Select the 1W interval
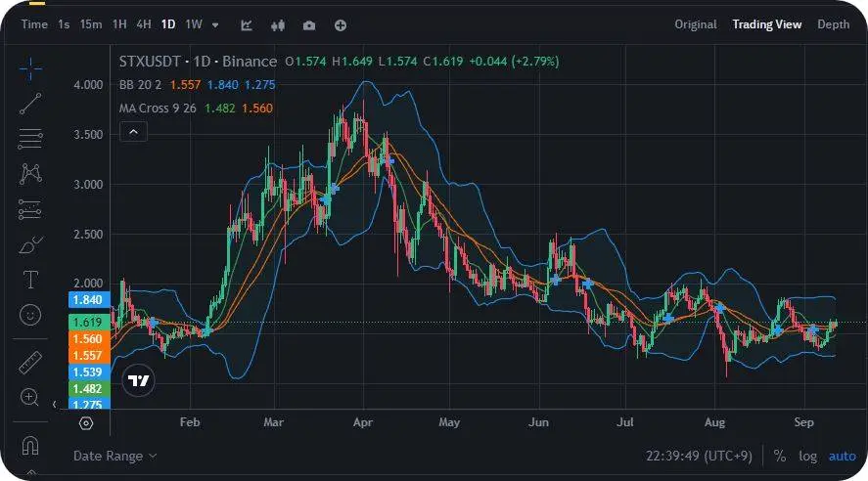This screenshot has width=868, height=481. [x=194, y=24]
